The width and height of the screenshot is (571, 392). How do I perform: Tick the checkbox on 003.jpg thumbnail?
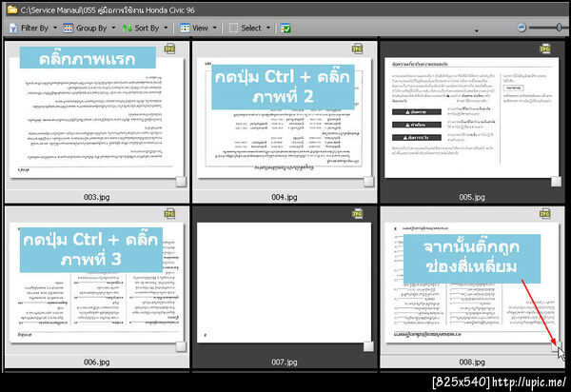181,182
